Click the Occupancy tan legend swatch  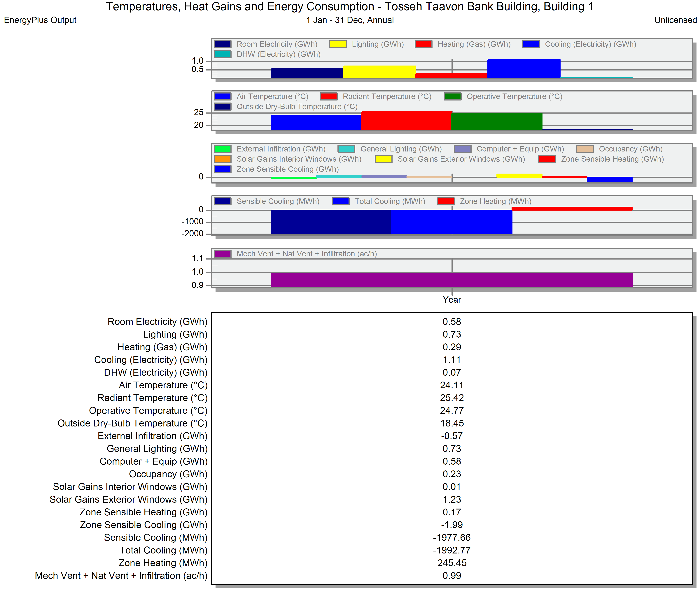point(585,149)
